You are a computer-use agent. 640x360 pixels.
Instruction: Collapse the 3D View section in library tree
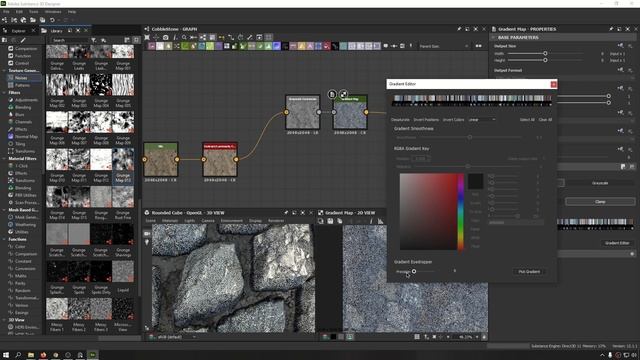pyautogui.click(x=4, y=320)
